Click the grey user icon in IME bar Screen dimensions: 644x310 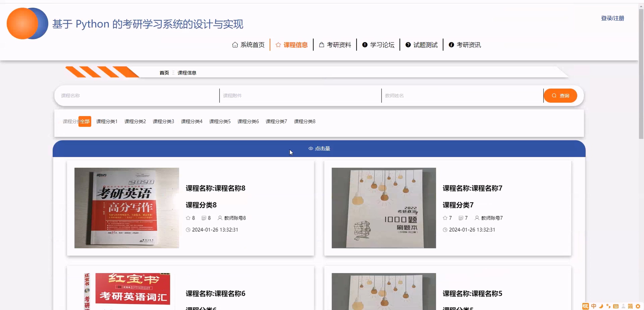(623, 306)
